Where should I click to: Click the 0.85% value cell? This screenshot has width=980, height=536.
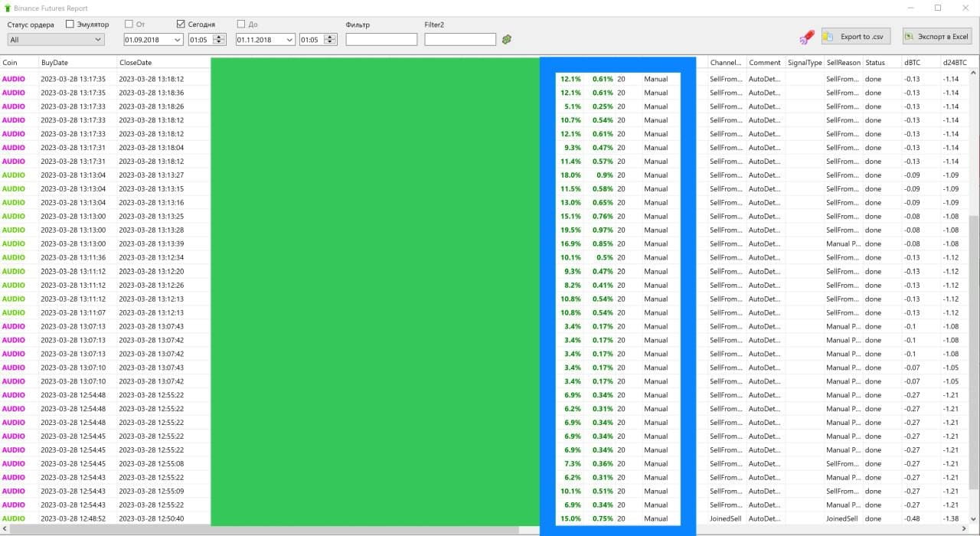(603, 244)
